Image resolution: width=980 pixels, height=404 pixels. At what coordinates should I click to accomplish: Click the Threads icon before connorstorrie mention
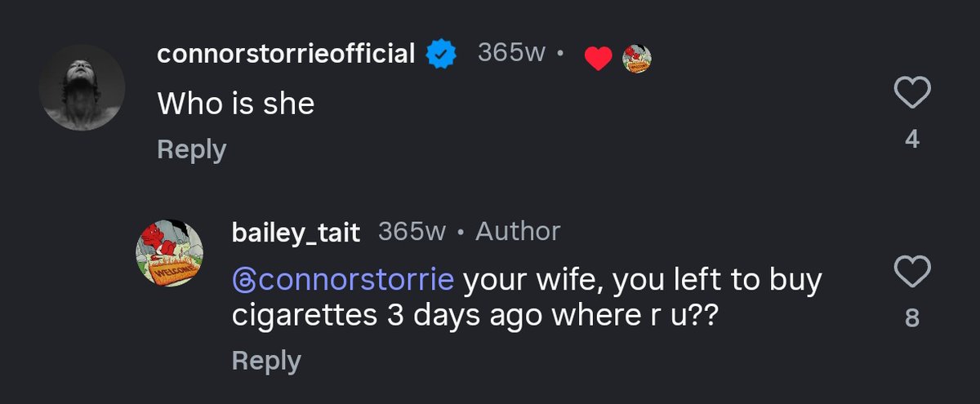[x=243, y=280]
